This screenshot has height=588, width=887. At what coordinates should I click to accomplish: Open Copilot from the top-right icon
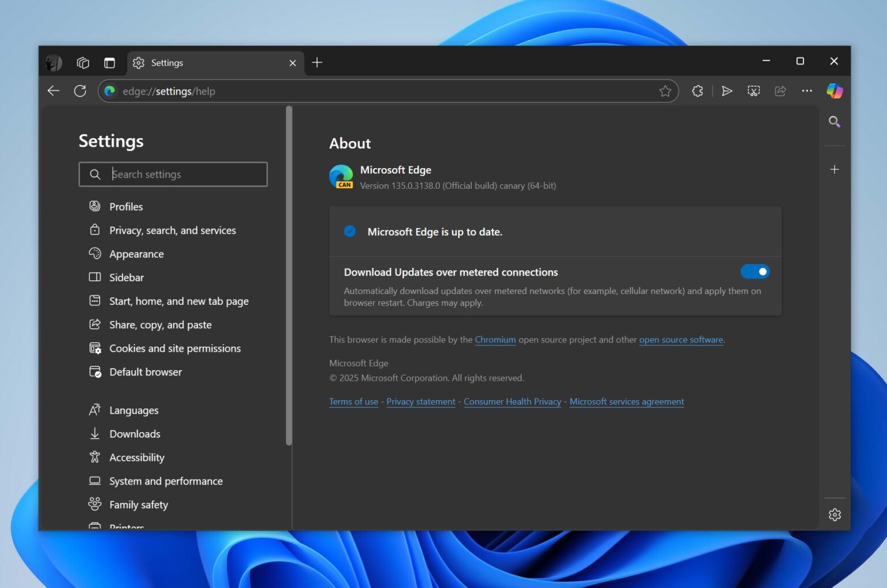coord(834,91)
